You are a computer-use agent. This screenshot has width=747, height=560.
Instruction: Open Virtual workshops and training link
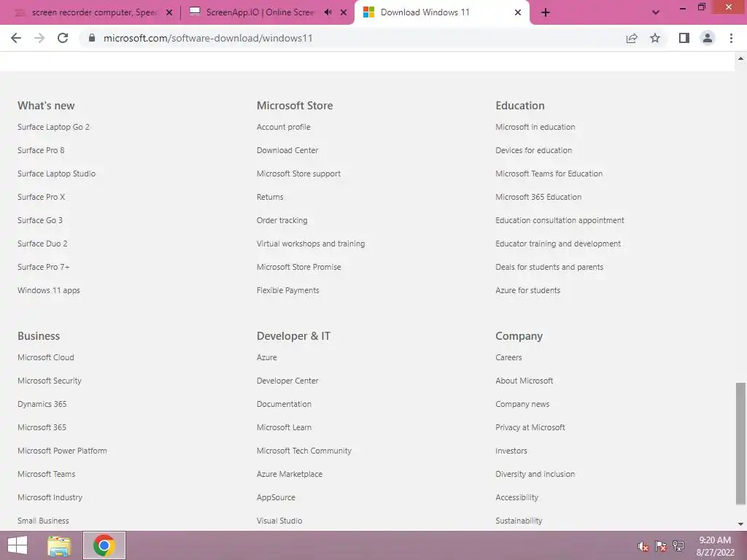(311, 244)
